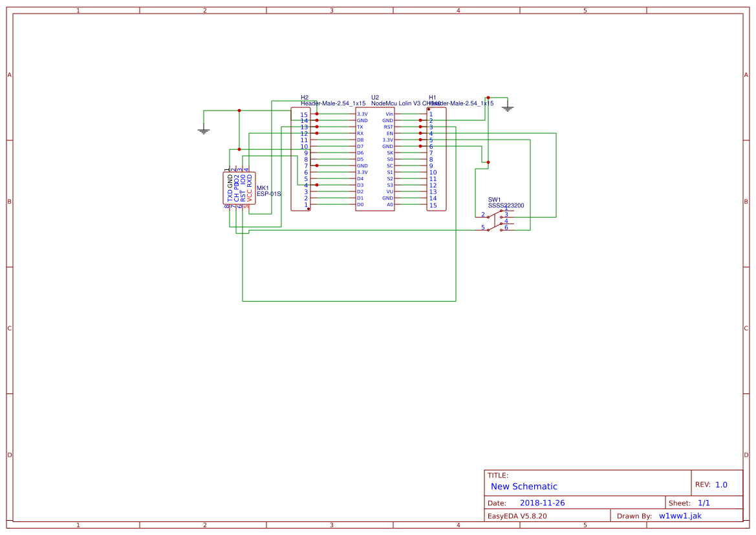Click the junction dot on pin 15 of H2
Viewport: 756px width, 535px height.
[x=317, y=114]
